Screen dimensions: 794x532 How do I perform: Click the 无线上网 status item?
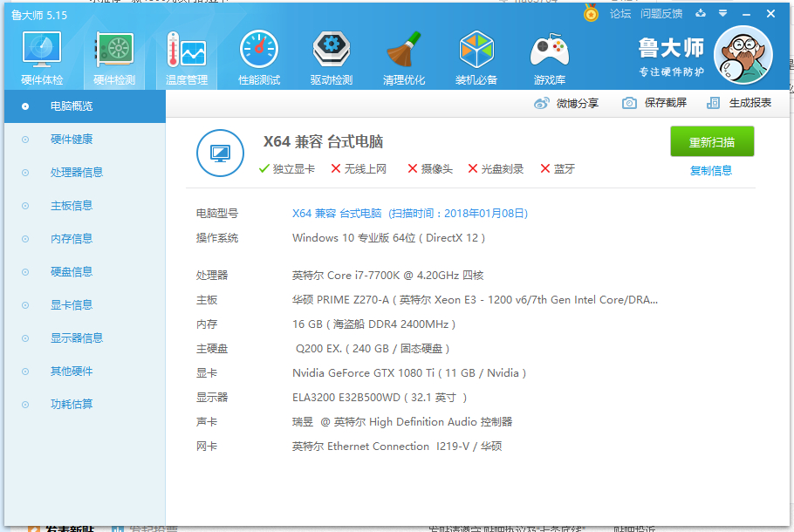359,169
